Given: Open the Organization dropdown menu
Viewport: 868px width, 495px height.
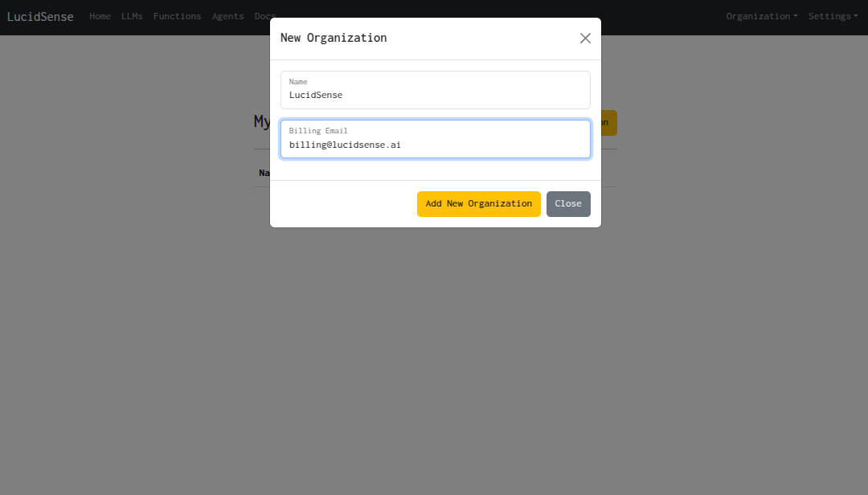Looking at the screenshot, I should point(759,16).
